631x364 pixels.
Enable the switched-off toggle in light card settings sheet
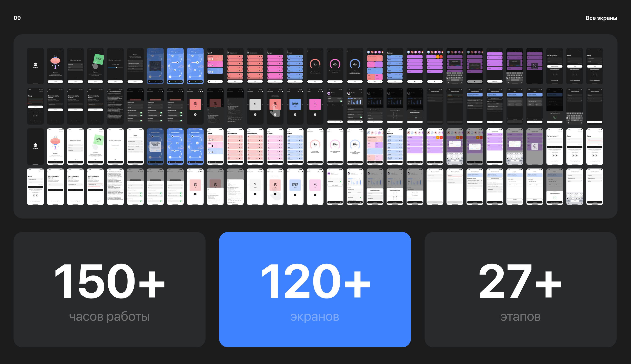click(161, 196)
